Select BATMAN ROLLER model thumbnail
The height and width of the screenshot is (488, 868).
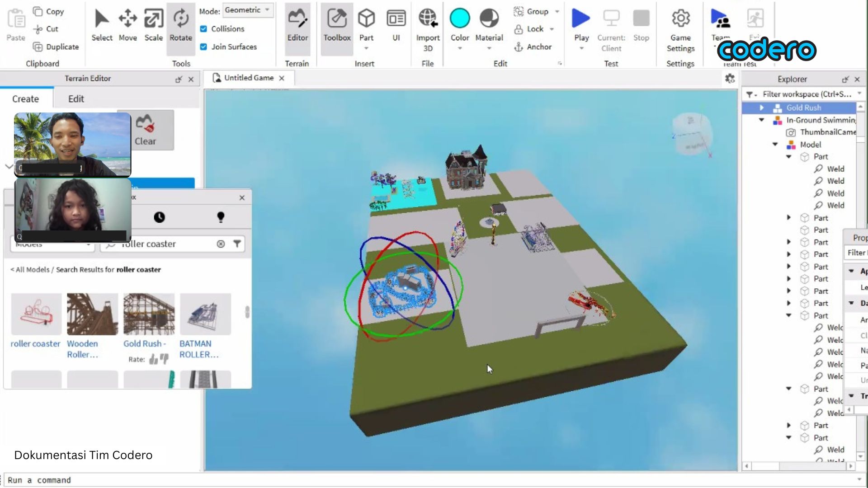pos(205,314)
